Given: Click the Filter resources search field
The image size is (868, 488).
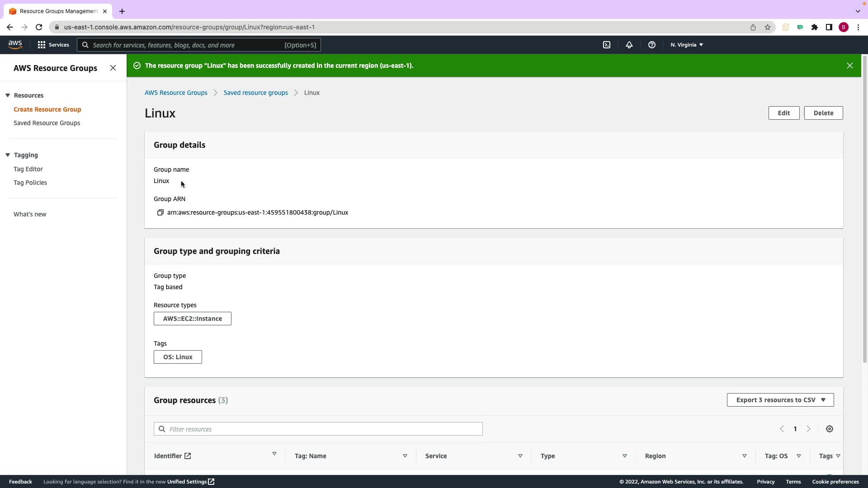Looking at the screenshot, I should (318, 429).
